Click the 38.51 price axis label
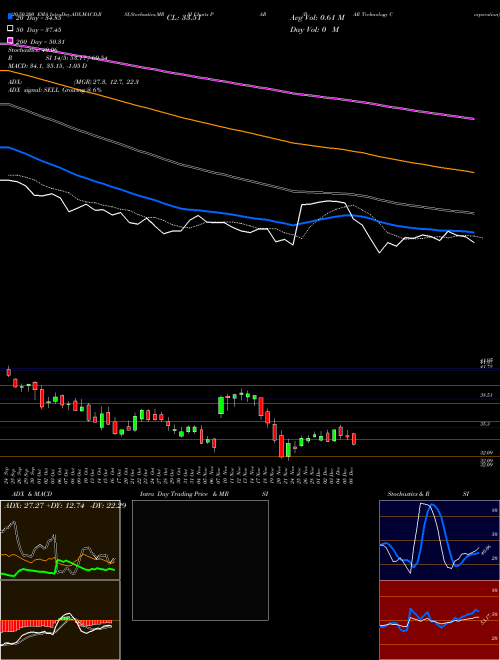500x660 pixels. [x=486, y=395]
